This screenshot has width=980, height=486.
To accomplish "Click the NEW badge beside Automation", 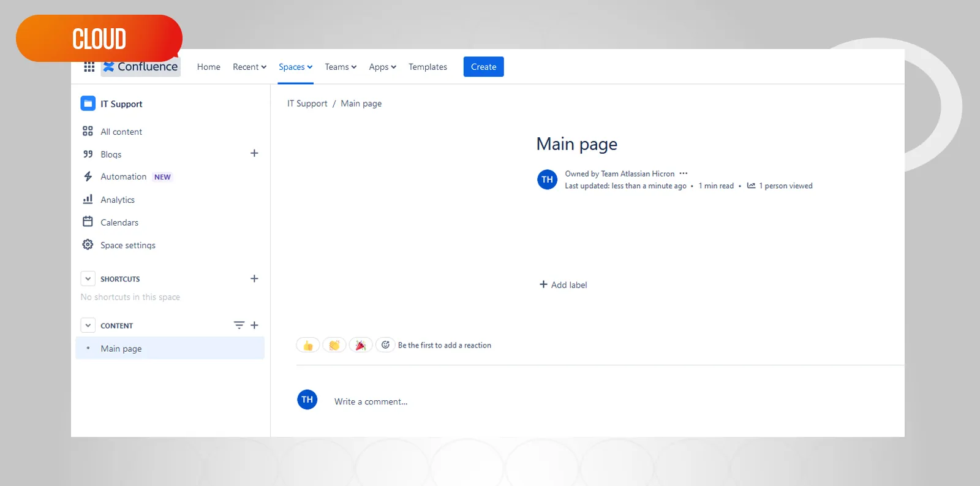I will (162, 177).
